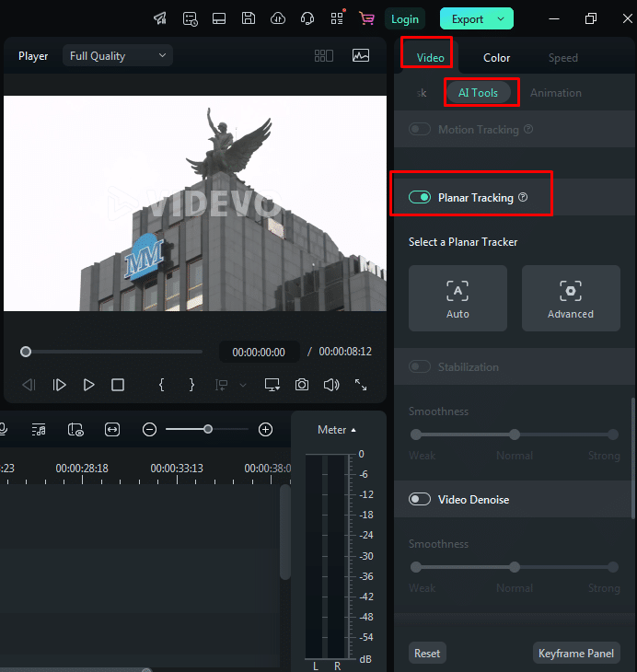Save project with the floppy disk icon

click(x=249, y=18)
